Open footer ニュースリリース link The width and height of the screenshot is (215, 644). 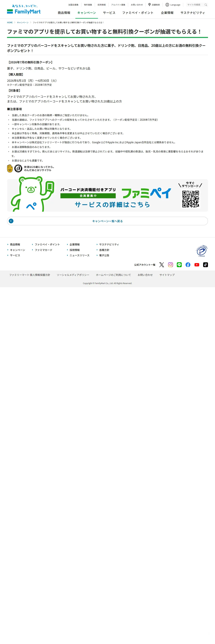79,255
